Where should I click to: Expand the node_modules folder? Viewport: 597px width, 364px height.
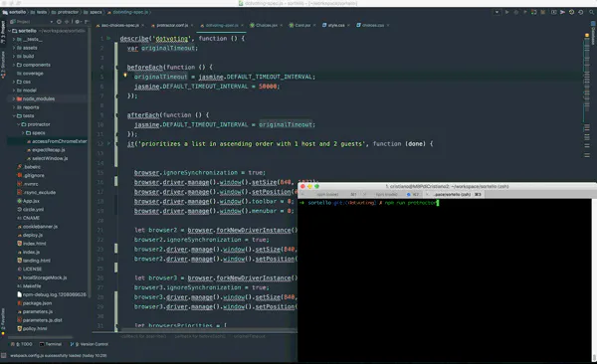14,98
